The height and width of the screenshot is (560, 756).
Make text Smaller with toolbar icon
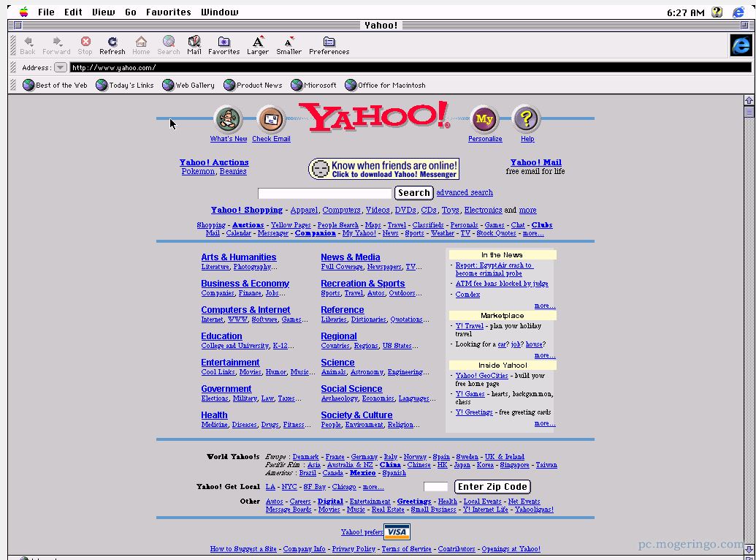pos(289,45)
